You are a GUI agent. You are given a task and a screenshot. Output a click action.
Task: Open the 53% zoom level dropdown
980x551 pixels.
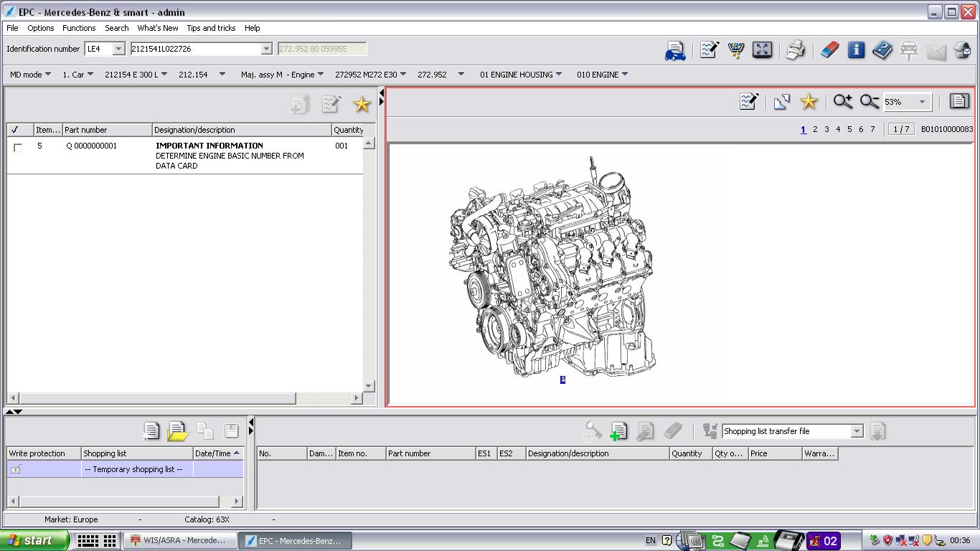pyautogui.click(x=923, y=102)
